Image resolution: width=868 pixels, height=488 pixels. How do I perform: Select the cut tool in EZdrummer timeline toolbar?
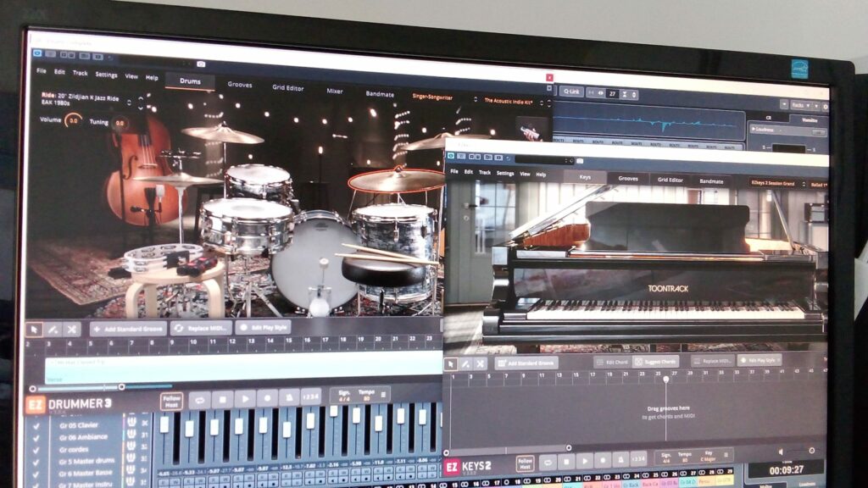tap(72, 330)
